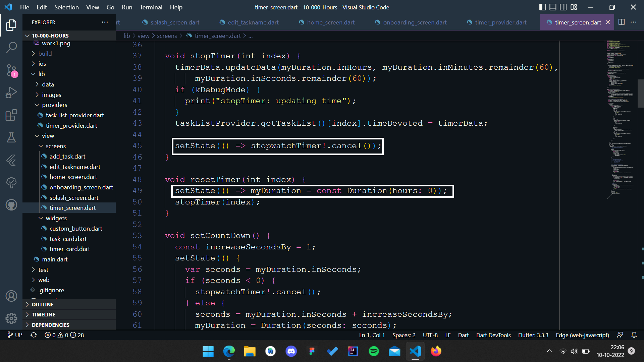The height and width of the screenshot is (362, 644).
Task: Open Discord from the taskbar
Action: (291, 351)
